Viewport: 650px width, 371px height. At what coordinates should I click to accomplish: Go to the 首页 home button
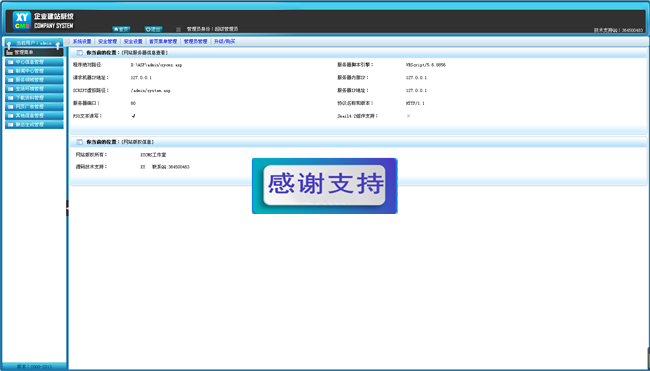click(x=121, y=29)
